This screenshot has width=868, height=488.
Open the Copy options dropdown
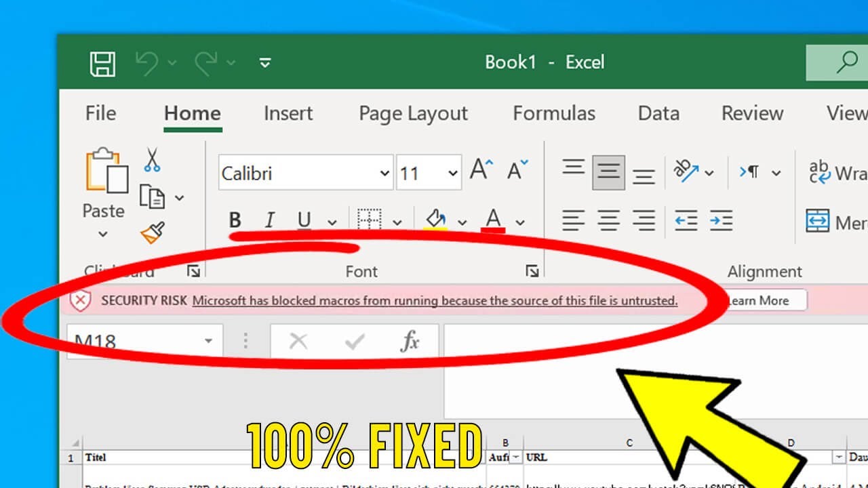(x=179, y=198)
